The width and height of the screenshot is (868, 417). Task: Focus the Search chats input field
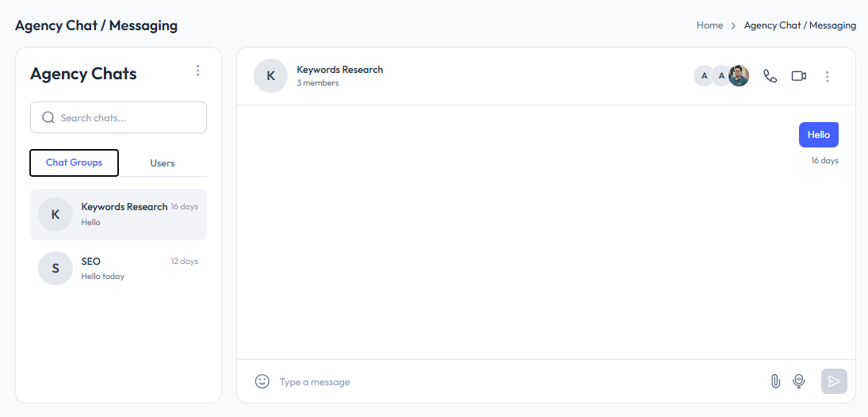(127, 118)
